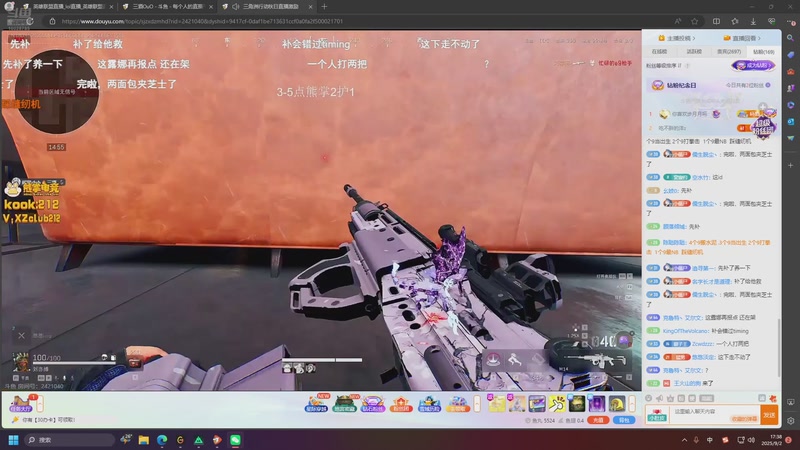Image resolution: width=800 pixels, height=450 pixels.
Task: Click the chat emoji icon in chat toolbar
Action: coord(648,398)
